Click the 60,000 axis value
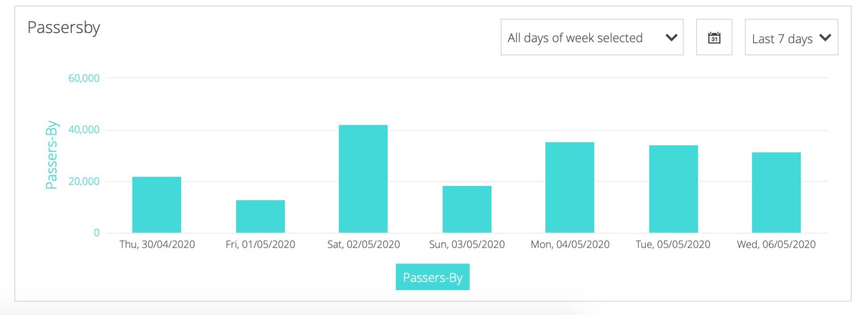Screen dimensions: 868x315 pos(84,78)
